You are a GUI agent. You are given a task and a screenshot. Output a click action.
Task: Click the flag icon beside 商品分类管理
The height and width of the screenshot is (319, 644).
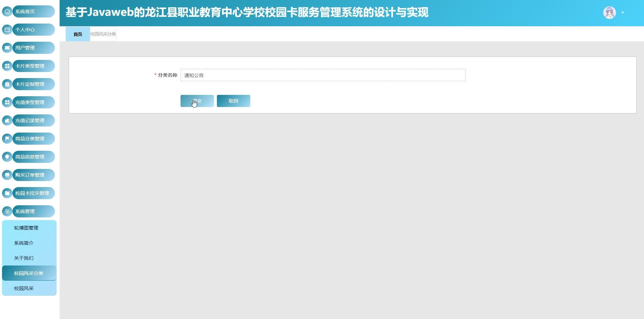tap(7, 139)
